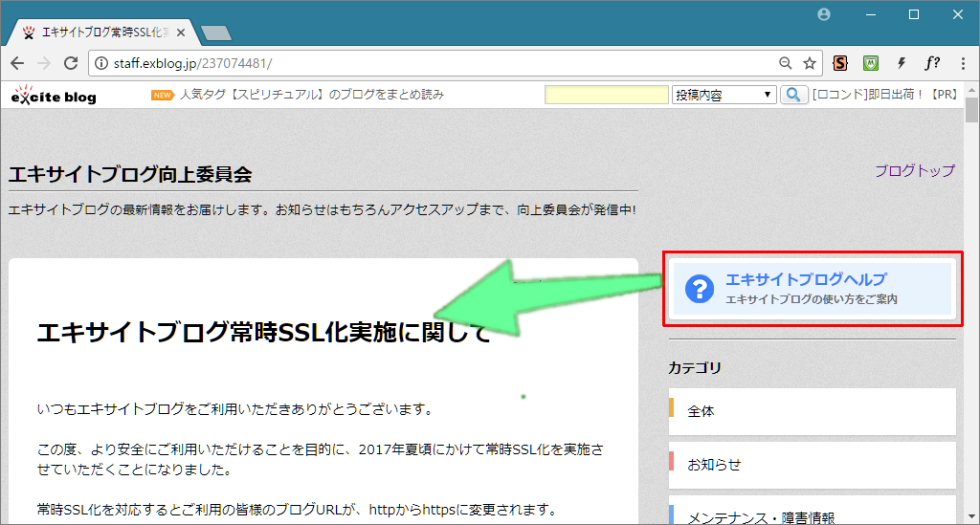
Task: Click the blue question mark help icon
Action: point(700,289)
